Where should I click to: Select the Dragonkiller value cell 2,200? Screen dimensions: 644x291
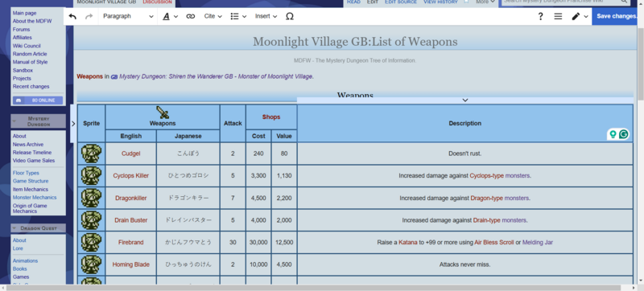[284, 198]
